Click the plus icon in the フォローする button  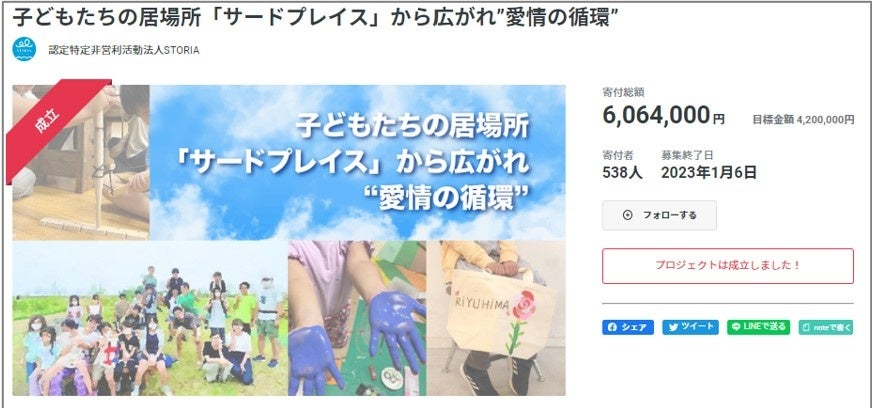pos(627,215)
